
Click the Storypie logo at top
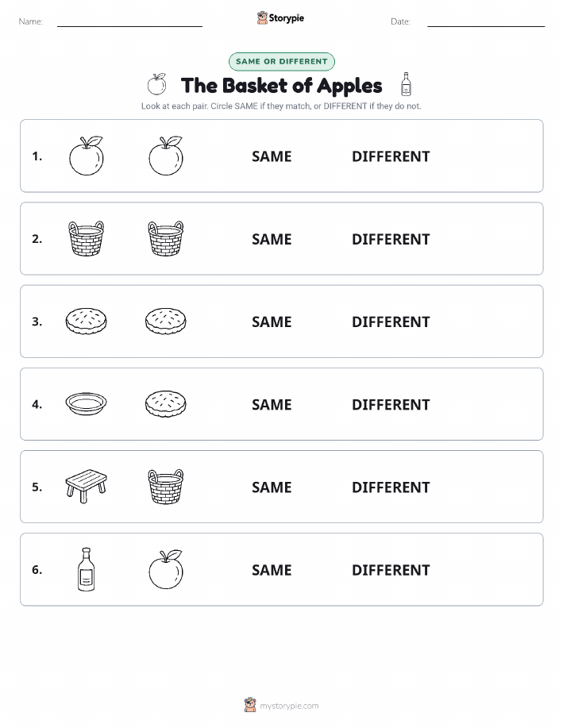coord(280,18)
